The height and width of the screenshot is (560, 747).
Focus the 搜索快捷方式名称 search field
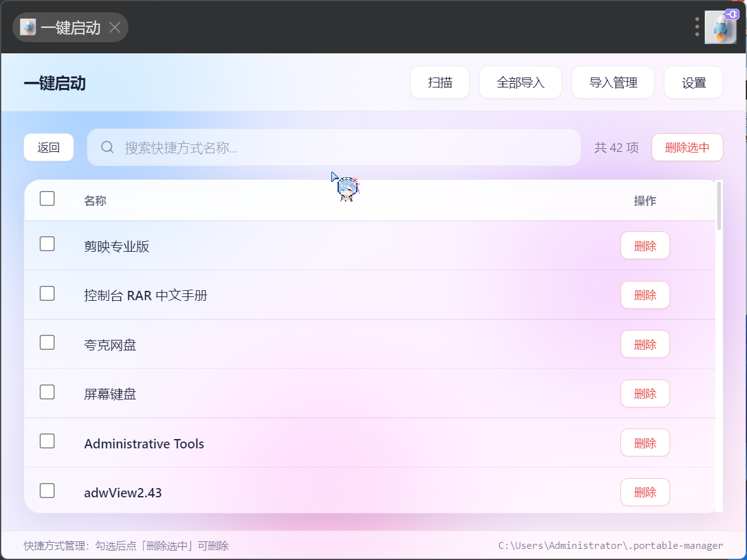click(334, 148)
